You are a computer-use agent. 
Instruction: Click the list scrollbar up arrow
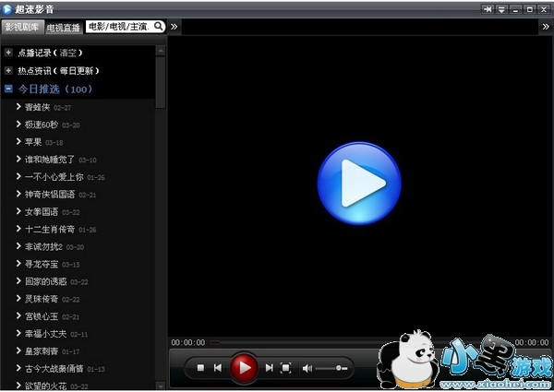161,51
